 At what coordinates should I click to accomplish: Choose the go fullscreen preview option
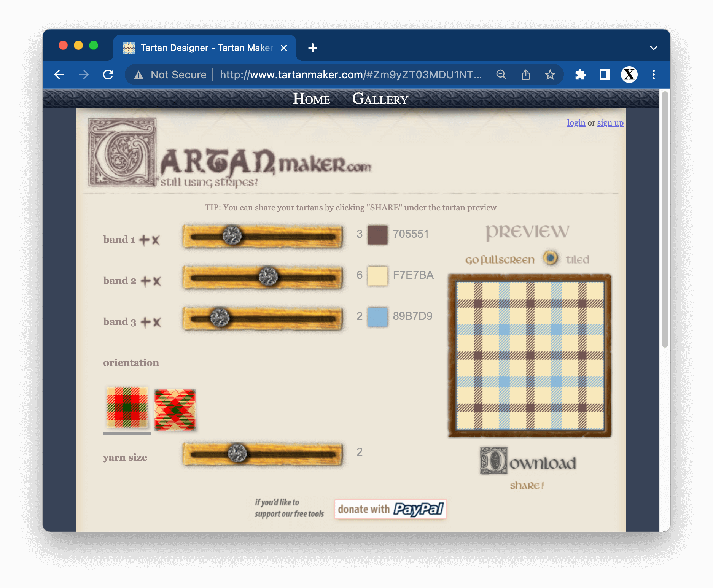click(500, 260)
